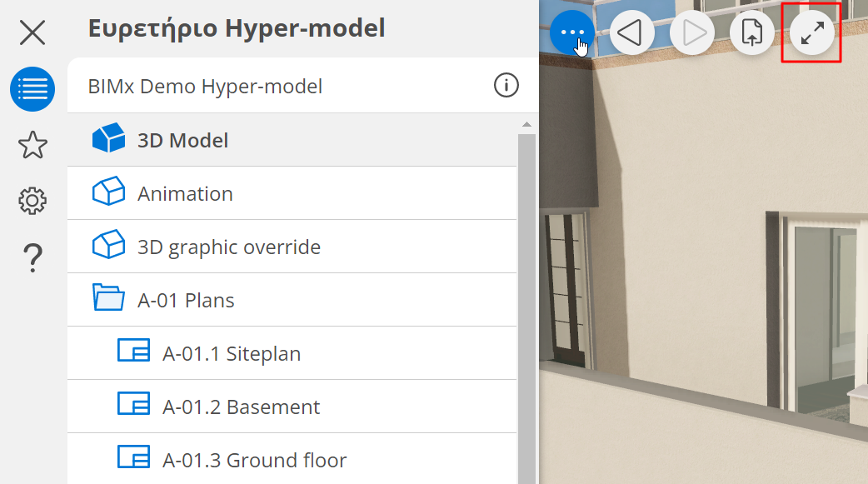868x484 pixels.
Task: Select the 3D Model entry
Action: pyautogui.click(x=182, y=140)
